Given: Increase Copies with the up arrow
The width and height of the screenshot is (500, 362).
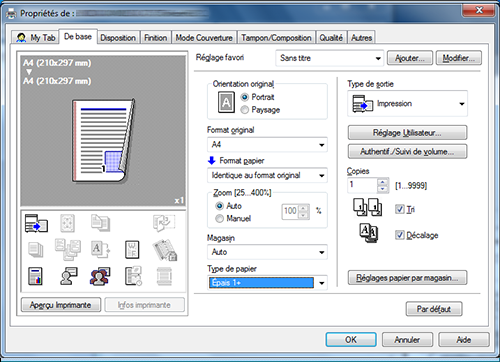Looking at the screenshot, I should [x=383, y=182].
